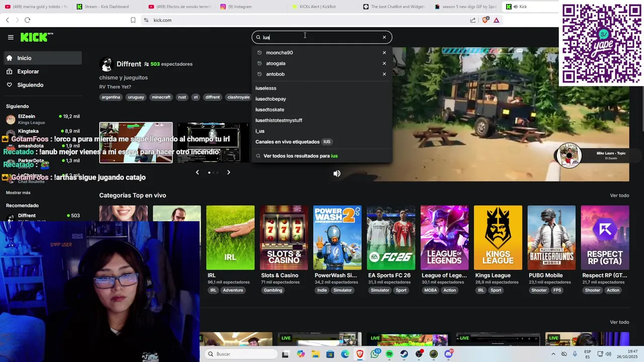Screen dimensions: 644x362
Task: Mute the featured stream volume
Action: 337,173
